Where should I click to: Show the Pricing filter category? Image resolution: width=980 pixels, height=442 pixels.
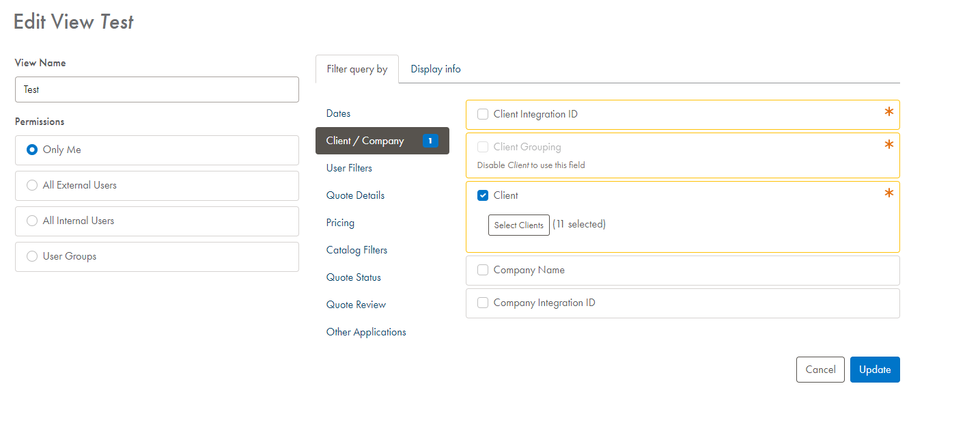(x=340, y=223)
